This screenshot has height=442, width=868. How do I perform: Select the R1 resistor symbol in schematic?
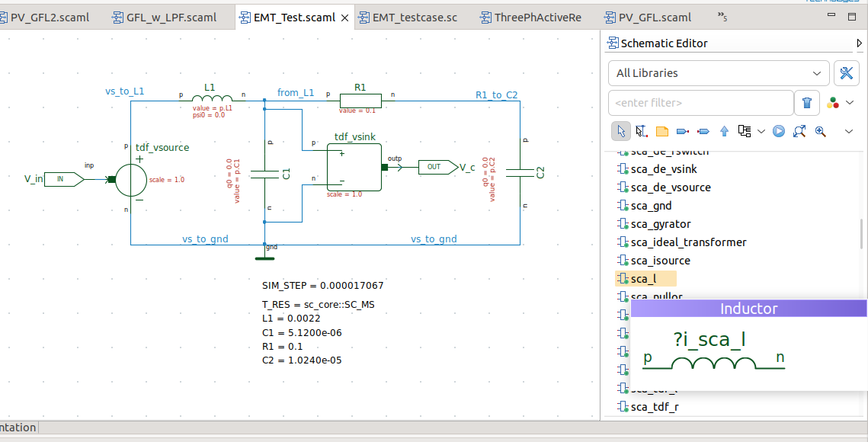point(360,101)
